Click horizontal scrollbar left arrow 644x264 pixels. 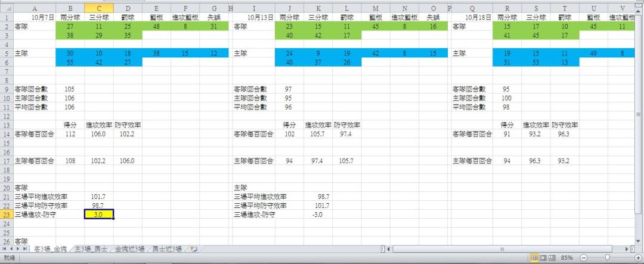pyautogui.click(x=389, y=249)
